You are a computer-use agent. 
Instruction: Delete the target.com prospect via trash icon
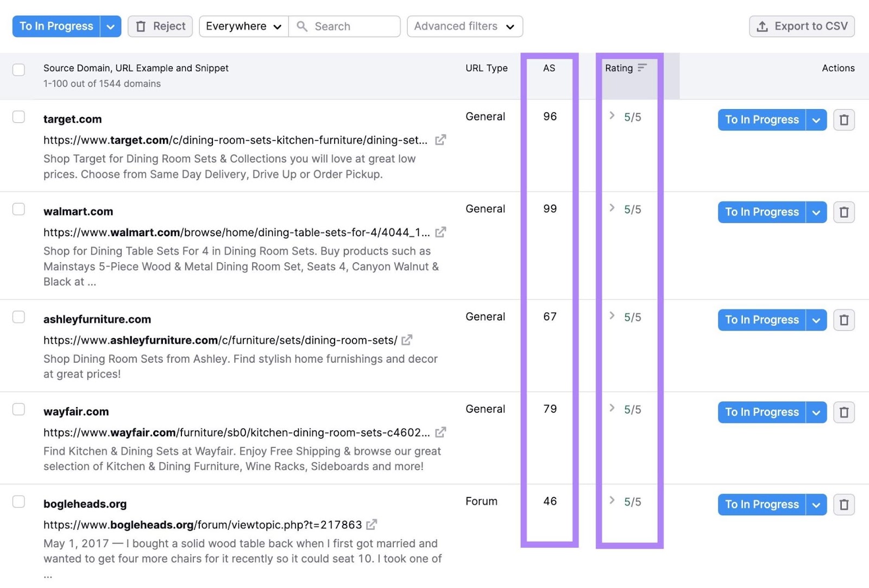coord(844,119)
